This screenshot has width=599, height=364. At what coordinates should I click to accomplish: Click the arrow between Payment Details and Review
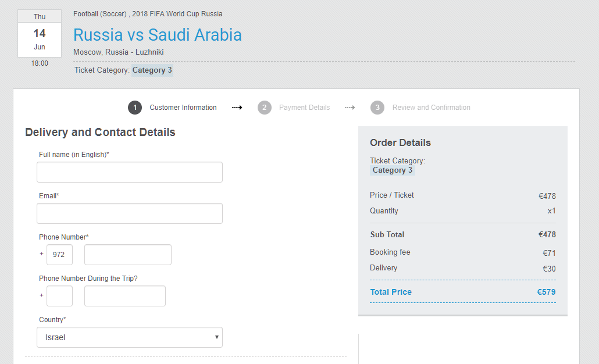pos(349,108)
